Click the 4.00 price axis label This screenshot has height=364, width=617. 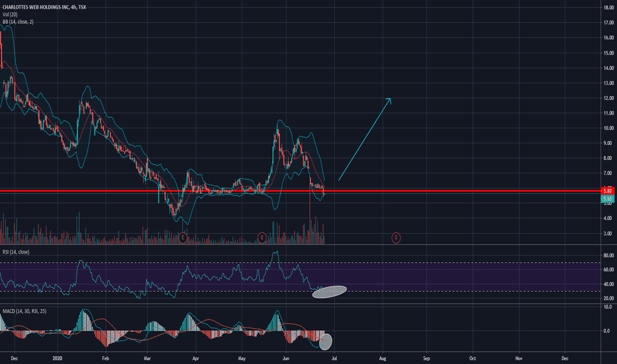coord(608,218)
